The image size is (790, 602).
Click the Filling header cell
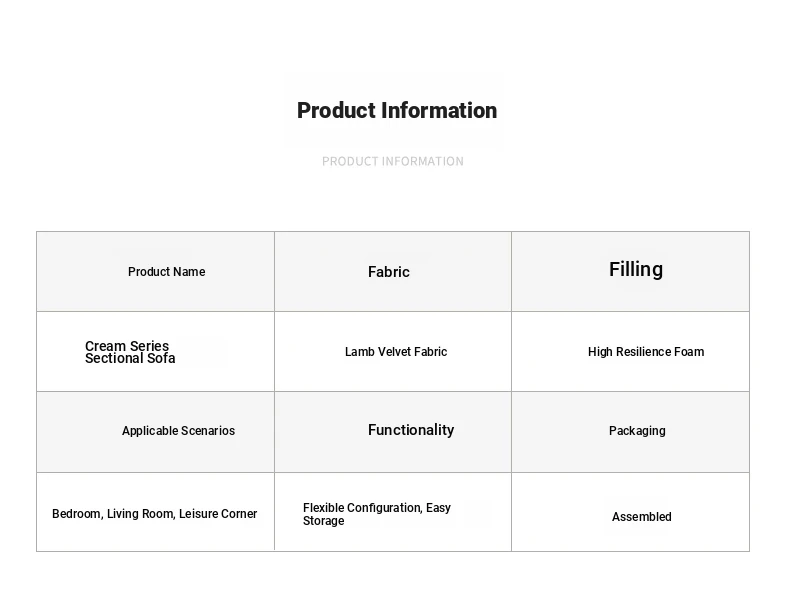pyautogui.click(x=630, y=272)
